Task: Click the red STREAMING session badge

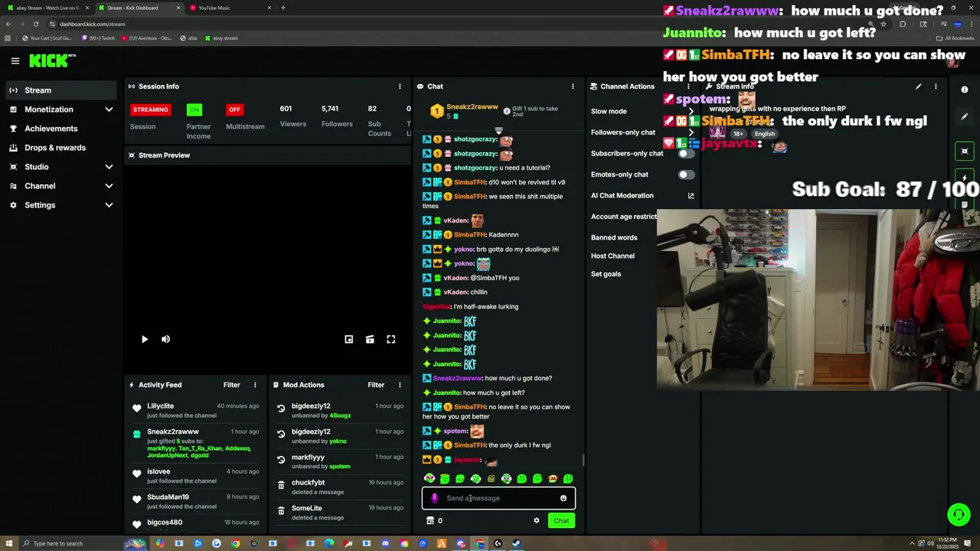Action: 150,109
